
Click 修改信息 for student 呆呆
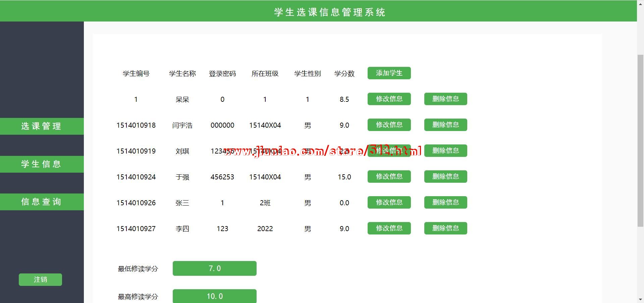coord(389,99)
